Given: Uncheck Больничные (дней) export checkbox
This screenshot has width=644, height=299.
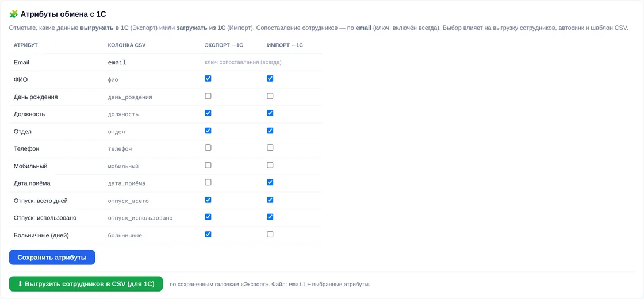Looking at the screenshot, I should (x=208, y=235).
